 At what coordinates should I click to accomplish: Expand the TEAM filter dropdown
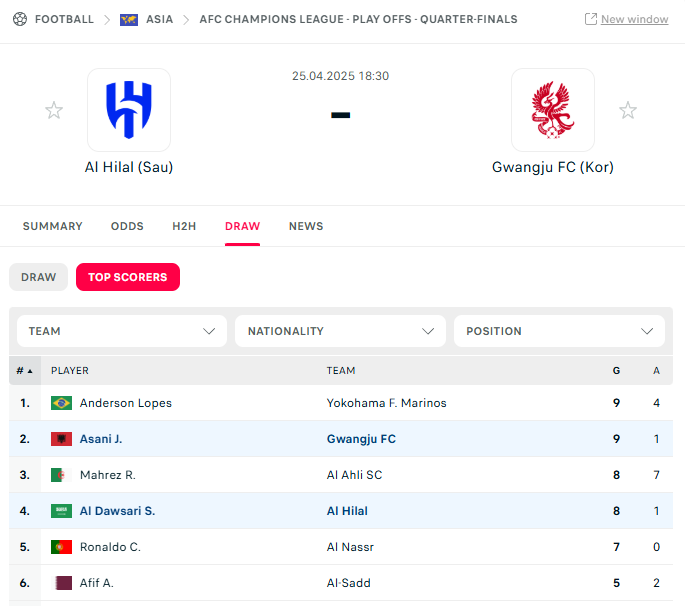[x=122, y=331]
